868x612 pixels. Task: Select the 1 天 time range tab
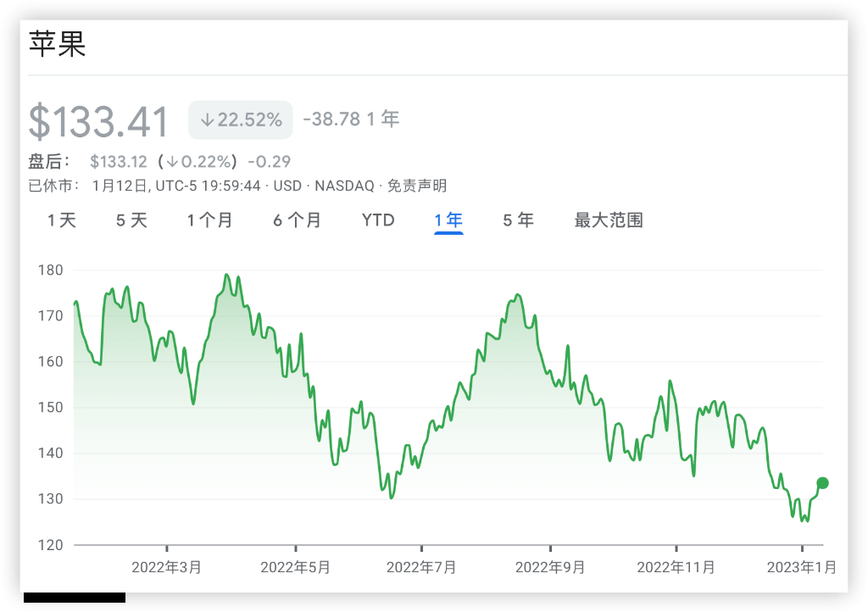(x=61, y=220)
